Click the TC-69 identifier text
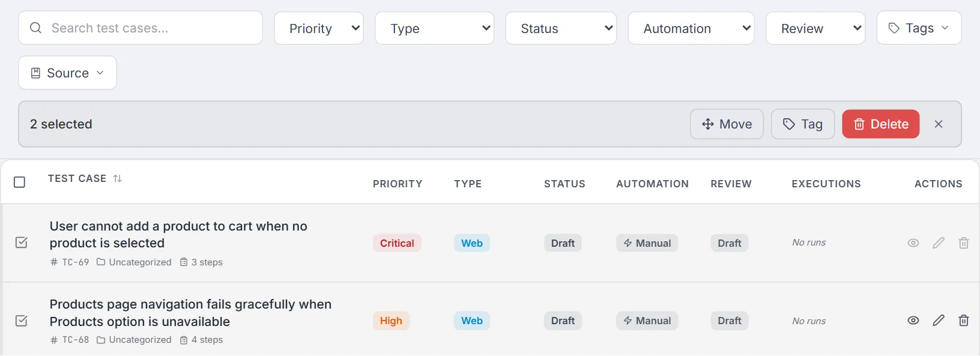 pyautogui.click(x=76, y=262)
